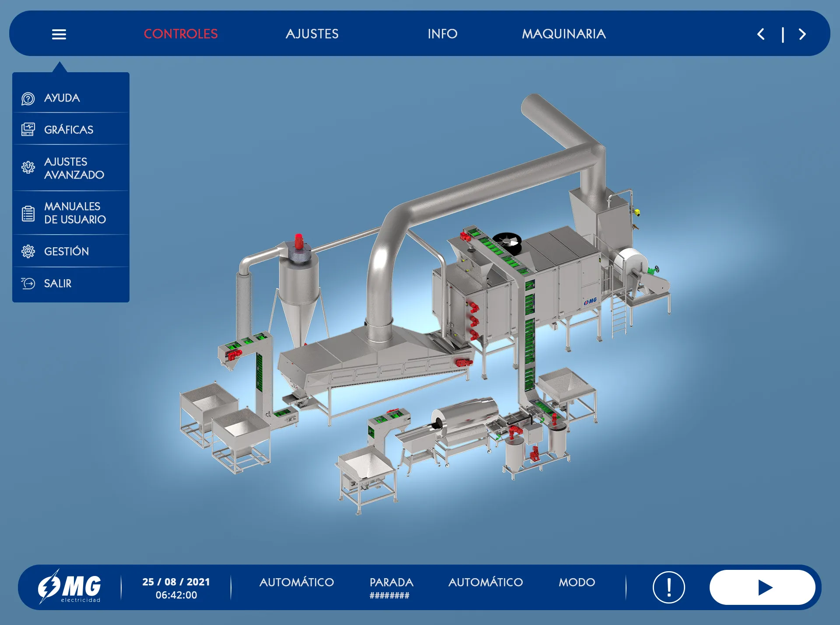840x625 pixels.
Task: Click the PARADA status label
Action: click(391, 582)
